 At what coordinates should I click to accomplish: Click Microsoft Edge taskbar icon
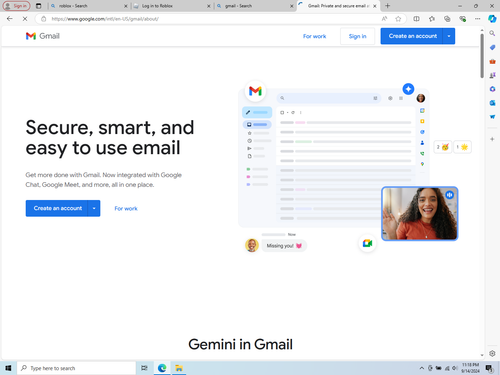click(x=162, y=368)
